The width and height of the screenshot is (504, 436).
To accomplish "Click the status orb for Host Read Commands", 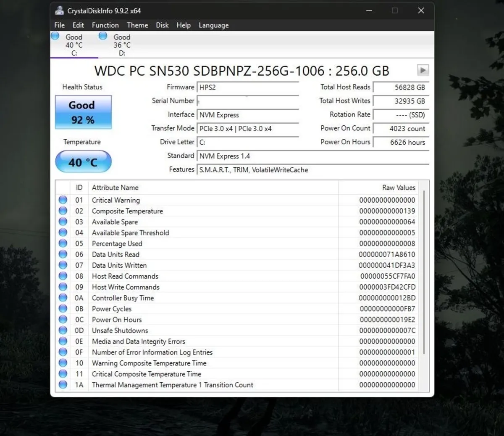I will (63, 276).
